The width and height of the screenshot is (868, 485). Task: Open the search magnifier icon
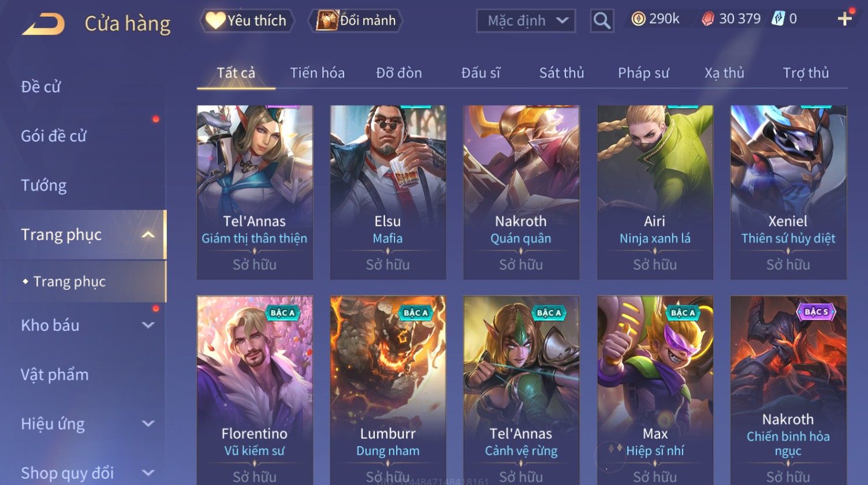pyautogui.click(x=602, y=21)
